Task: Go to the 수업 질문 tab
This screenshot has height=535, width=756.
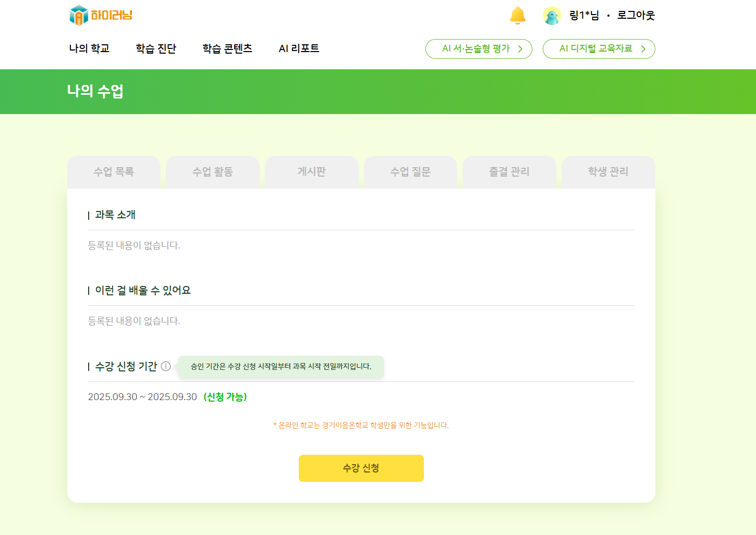Action: click(410, 172)
